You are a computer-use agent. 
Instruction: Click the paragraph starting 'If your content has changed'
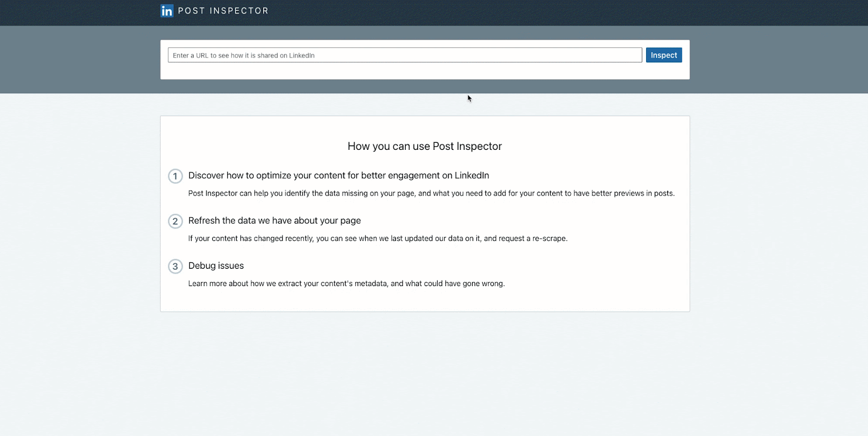(x=378, y=238)
